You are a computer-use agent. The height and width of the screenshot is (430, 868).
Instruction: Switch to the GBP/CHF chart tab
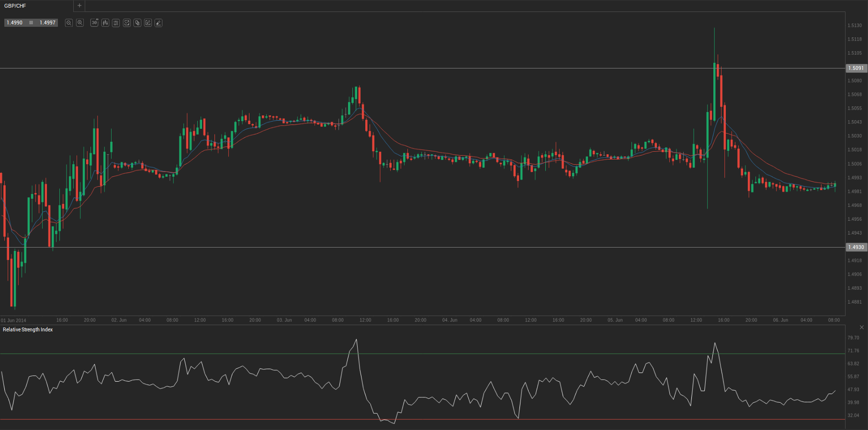15,6
